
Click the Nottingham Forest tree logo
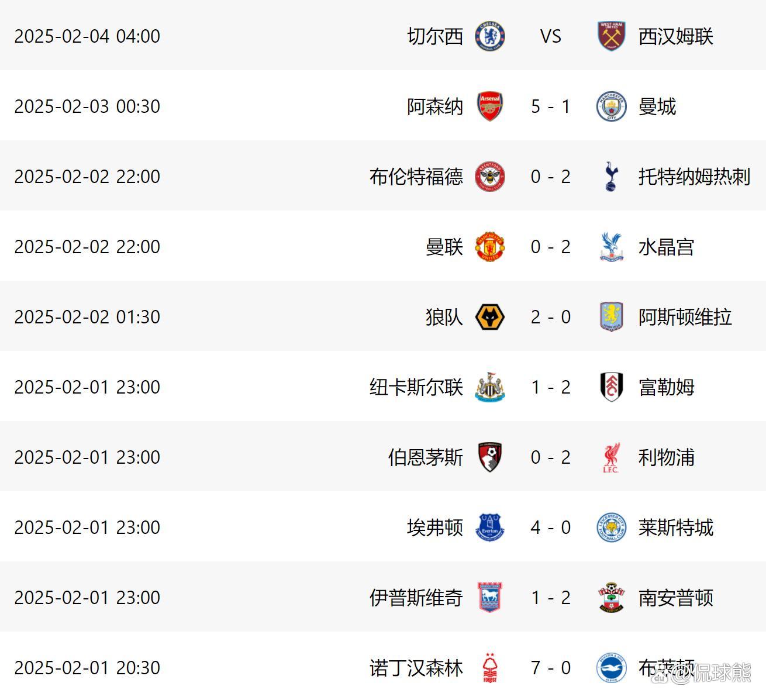click(x=490, y=667)
